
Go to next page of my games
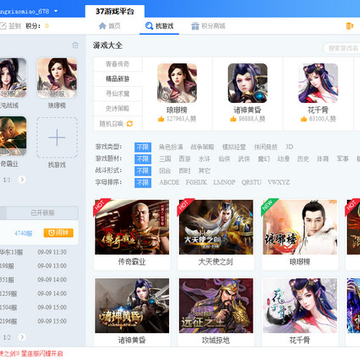pos(22,180)
